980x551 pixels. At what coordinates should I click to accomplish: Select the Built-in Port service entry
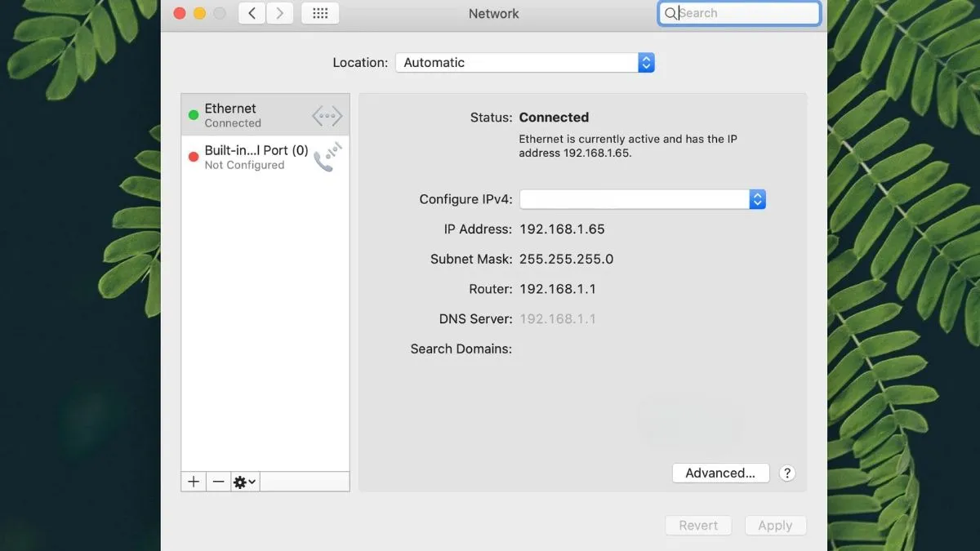(x=245, y=157)
